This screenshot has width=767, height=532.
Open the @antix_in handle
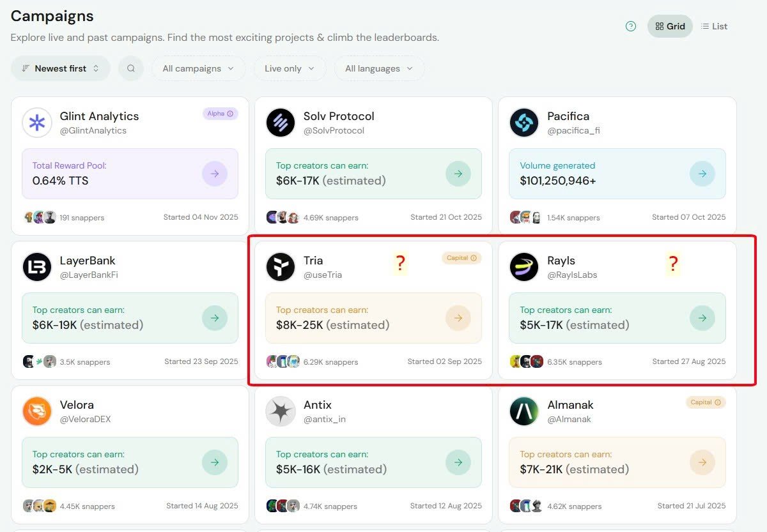(x=325, y=420)
